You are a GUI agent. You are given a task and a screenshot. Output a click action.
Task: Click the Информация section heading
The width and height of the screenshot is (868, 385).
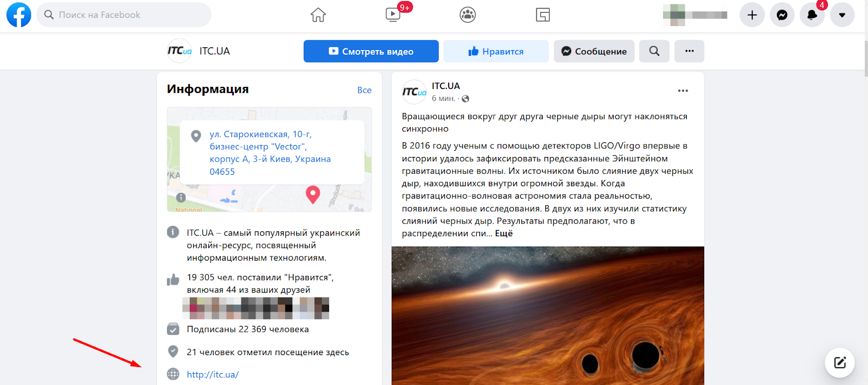point(208,89)
